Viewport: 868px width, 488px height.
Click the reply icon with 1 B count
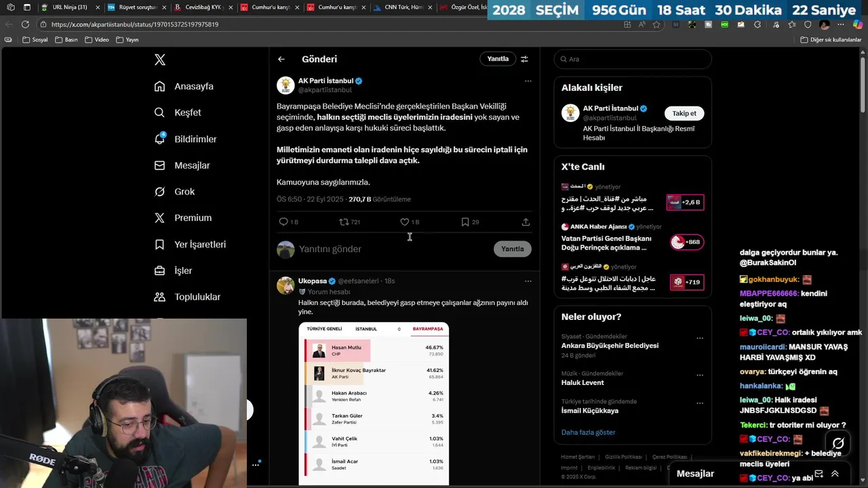[x=288, y=222]
